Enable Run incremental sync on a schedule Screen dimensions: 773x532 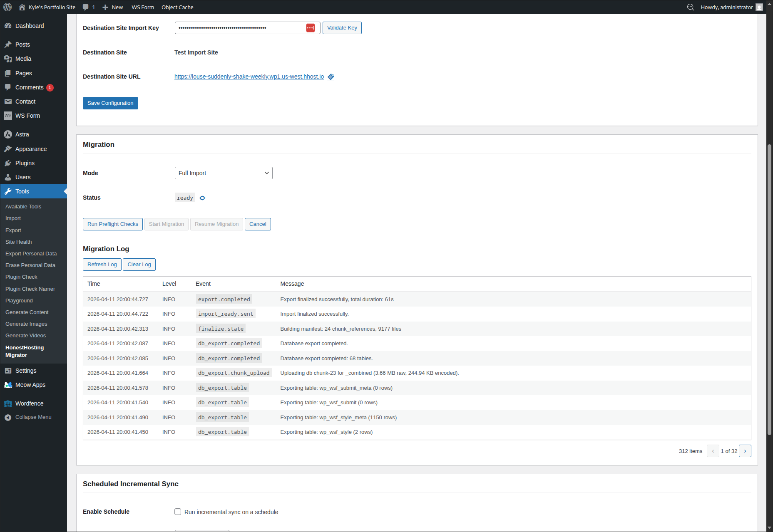pos(178,512)
